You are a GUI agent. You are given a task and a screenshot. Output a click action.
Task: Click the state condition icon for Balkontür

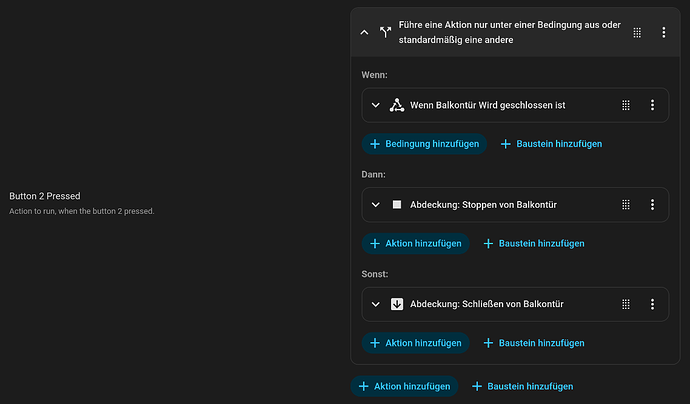(396, 105)
